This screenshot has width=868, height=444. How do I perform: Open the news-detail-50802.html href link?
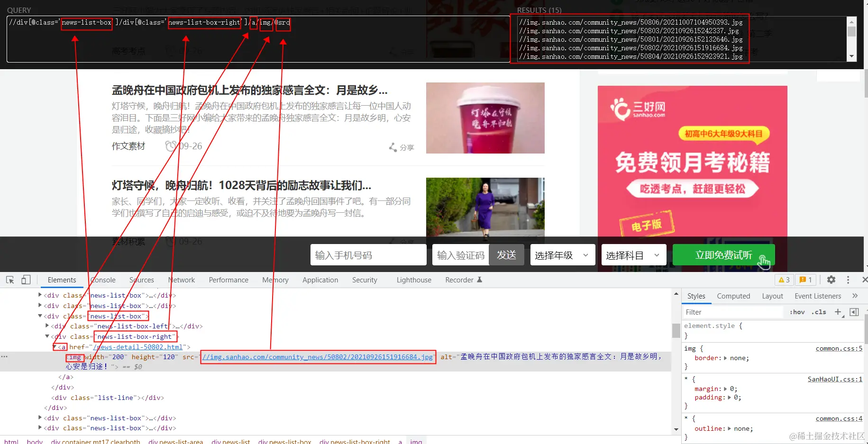point(138,347)
